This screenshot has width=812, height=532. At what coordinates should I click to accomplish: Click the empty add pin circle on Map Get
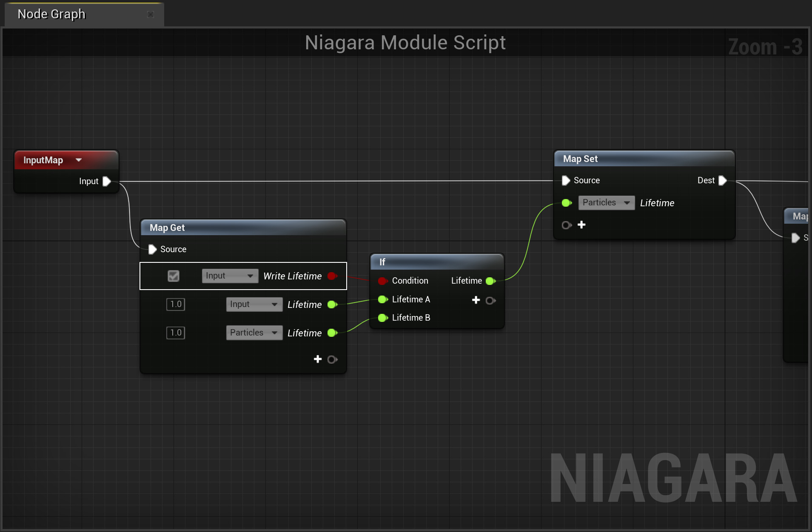332,360
